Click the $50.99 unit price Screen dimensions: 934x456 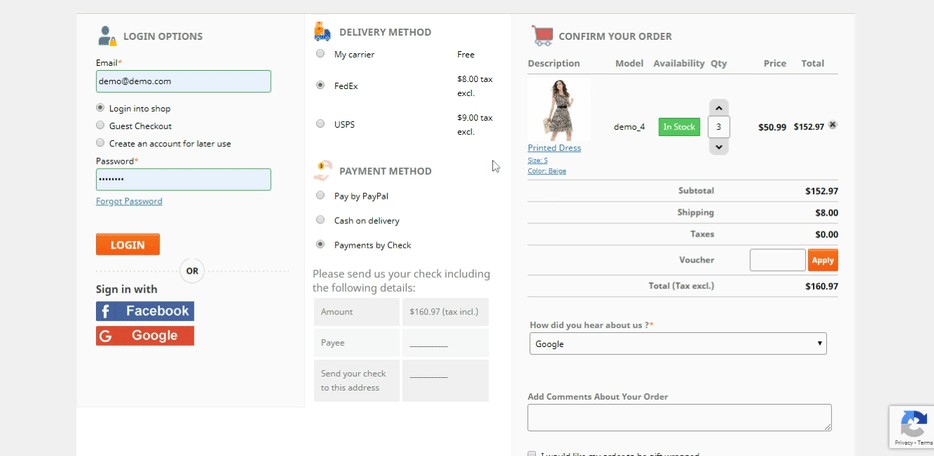pyautogui.click(x=772, y=127)
